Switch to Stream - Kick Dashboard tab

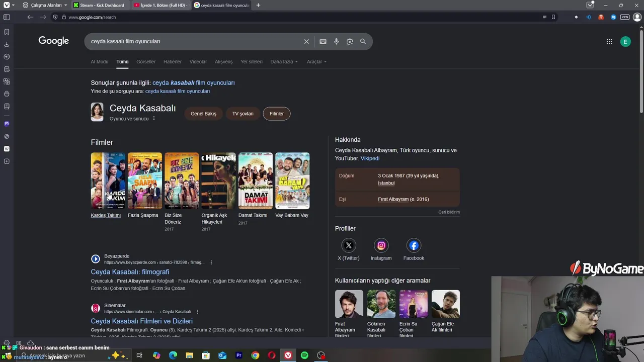click(x=100, y=5)
